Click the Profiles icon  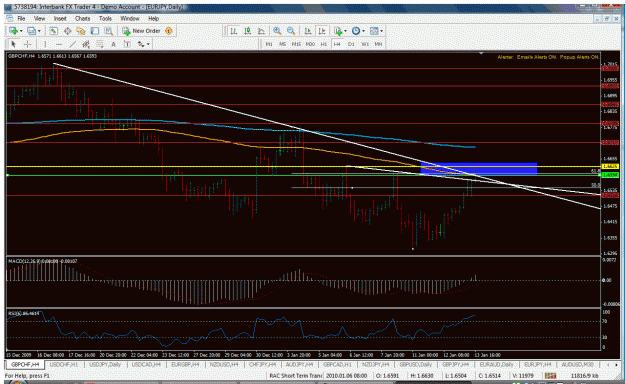pos(31,31)
